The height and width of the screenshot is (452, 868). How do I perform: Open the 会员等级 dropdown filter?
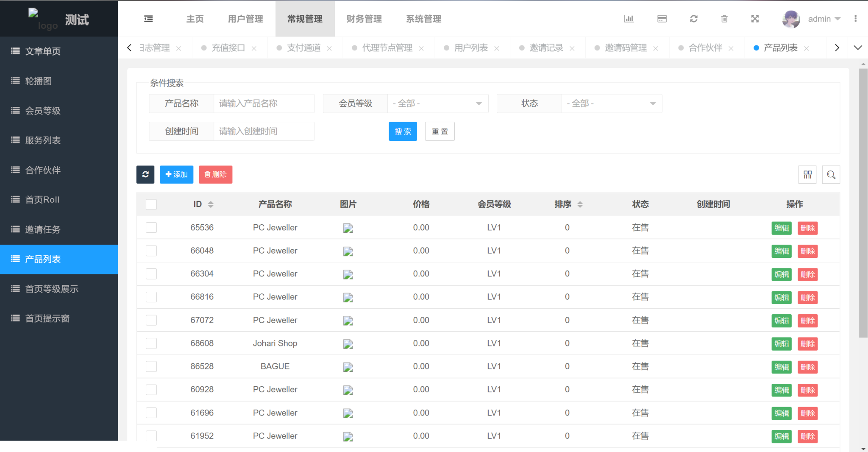437,103
